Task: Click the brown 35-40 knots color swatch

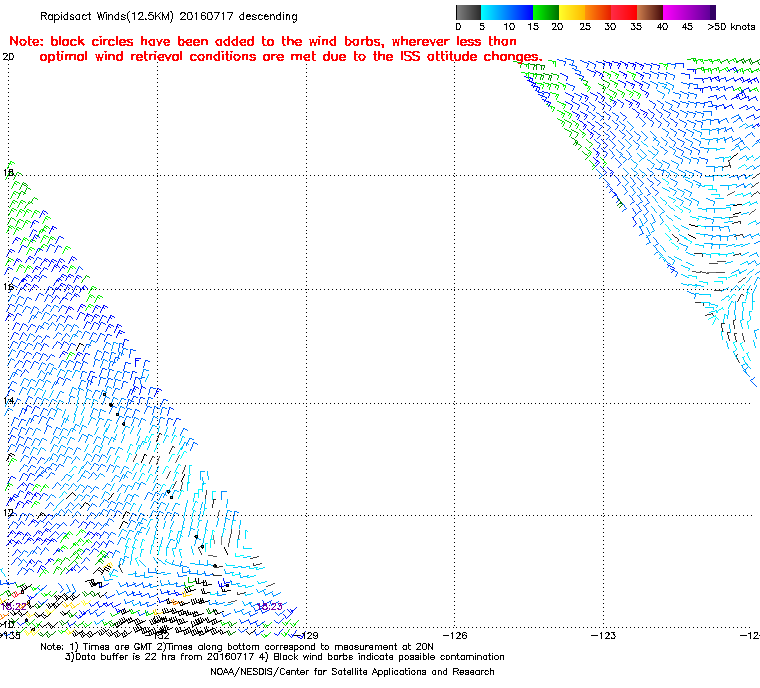Action: [x=650, y=12]
